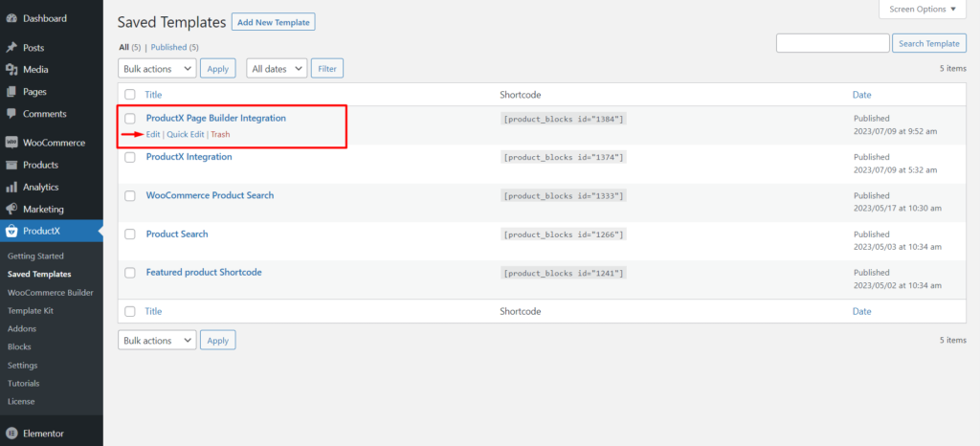This screenshot has height=446, width=980.
Task: Expand the Screen Options panel
Action: point(923,10)
